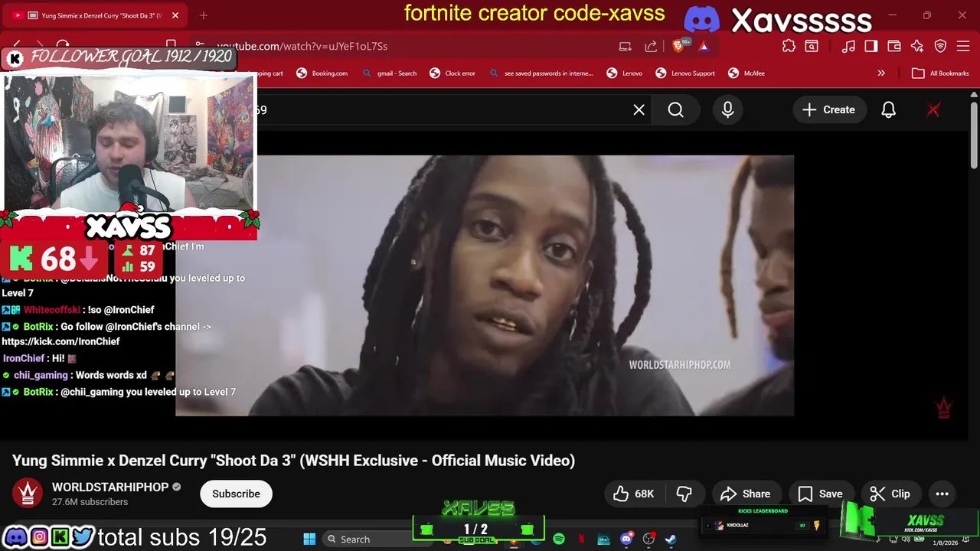Open the Disney+ taskbar icon
The height and width of the screenshot is (551, 980).
coord(603,539)
